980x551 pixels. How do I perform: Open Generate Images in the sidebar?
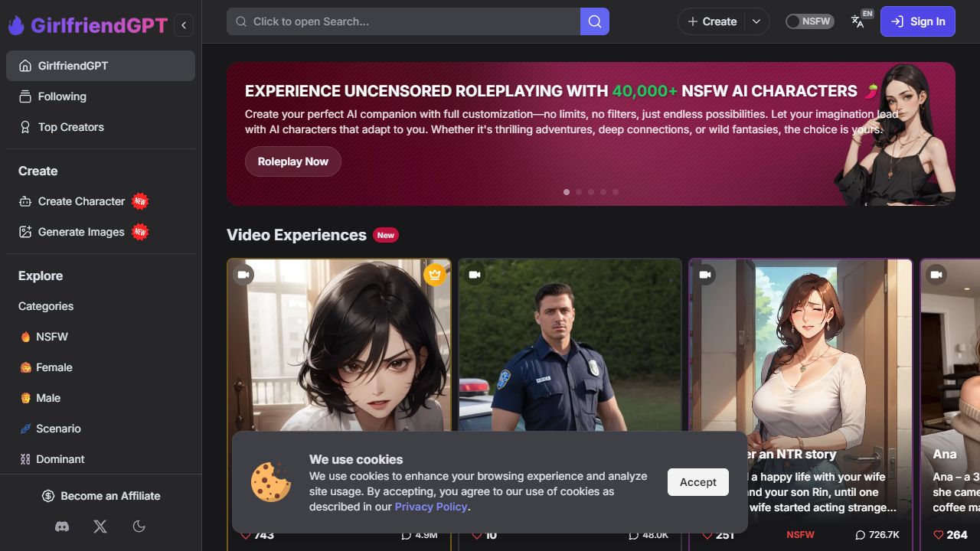[100, 232]
